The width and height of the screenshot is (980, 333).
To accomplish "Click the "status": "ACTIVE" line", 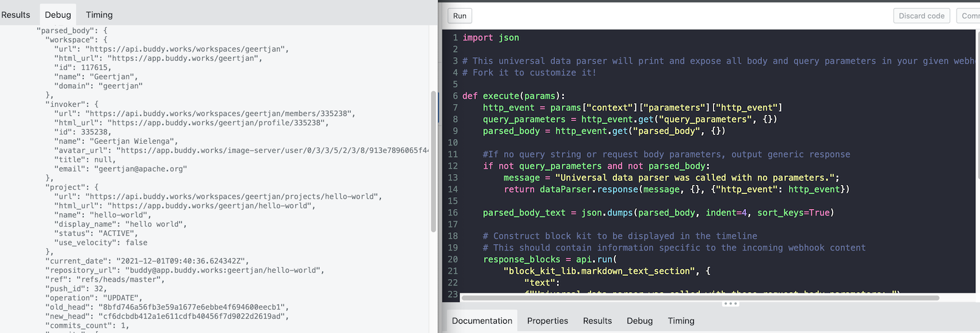I will tap(96, 233).
